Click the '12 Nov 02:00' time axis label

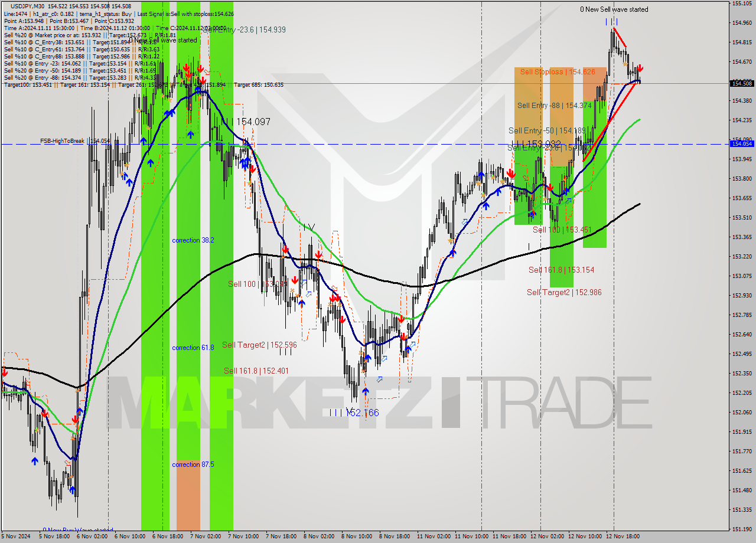point(548,537)
